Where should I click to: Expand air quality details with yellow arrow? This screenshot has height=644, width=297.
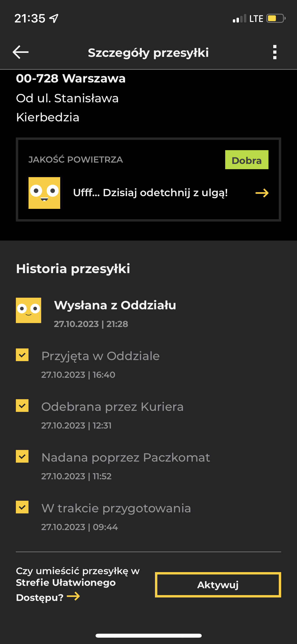(262, 193)
